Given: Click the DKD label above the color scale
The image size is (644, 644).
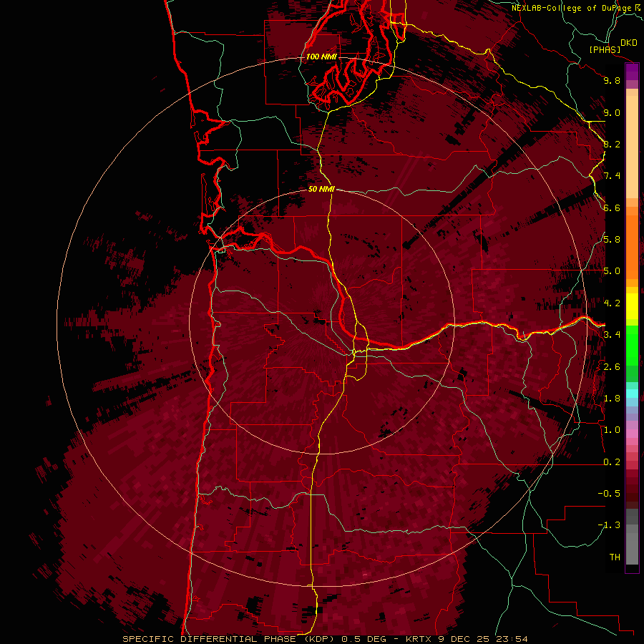Looking at the screenshot, I should coord(629,43).
